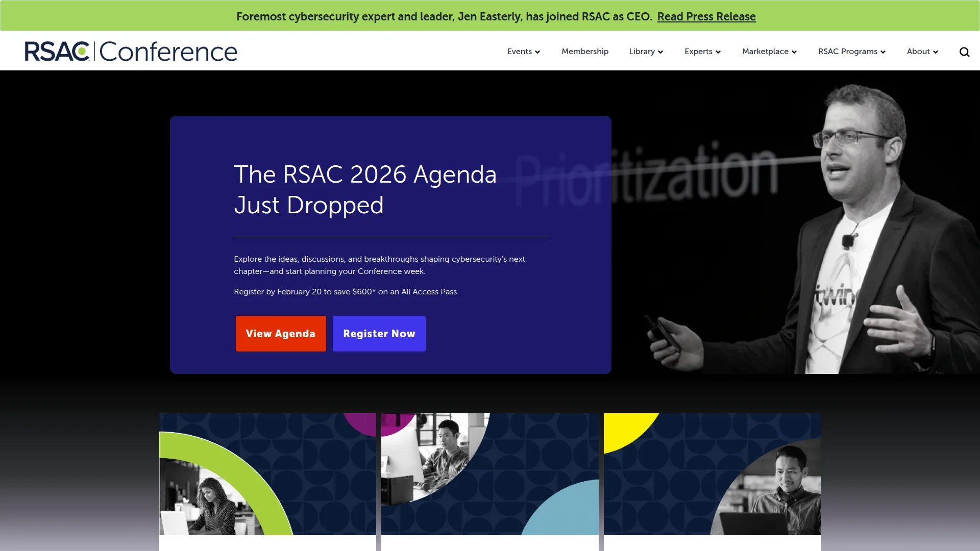Screen dimensions: 980x551
Task: Open the card with woman at laptop
Action: pyautogui.click(x=267, y=474)
